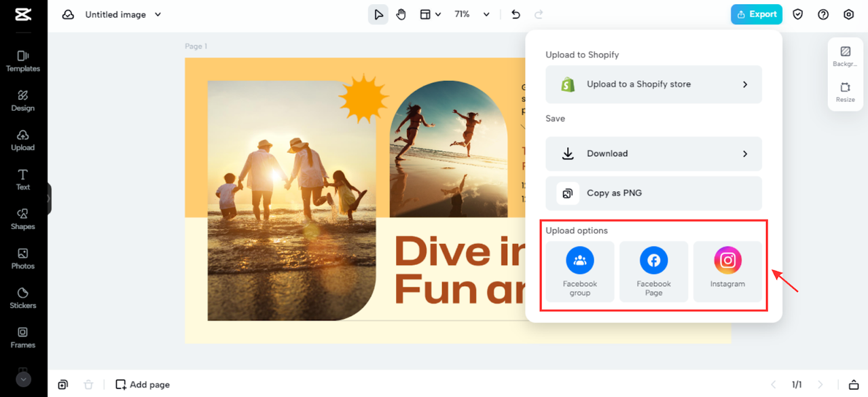Image resolution: width=868 pixels, height=397 pixels.
Task: Go to the previous page arrow
Action: 773,385
